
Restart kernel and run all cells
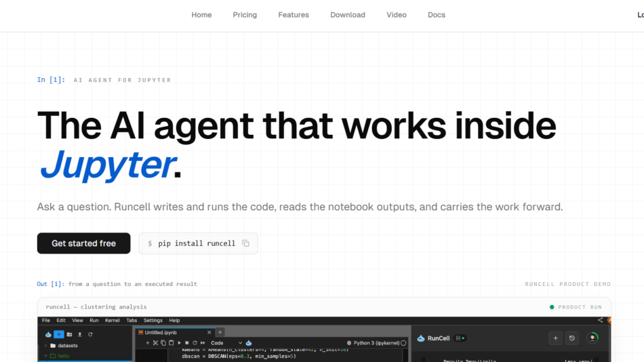click(x=203, y=343)
